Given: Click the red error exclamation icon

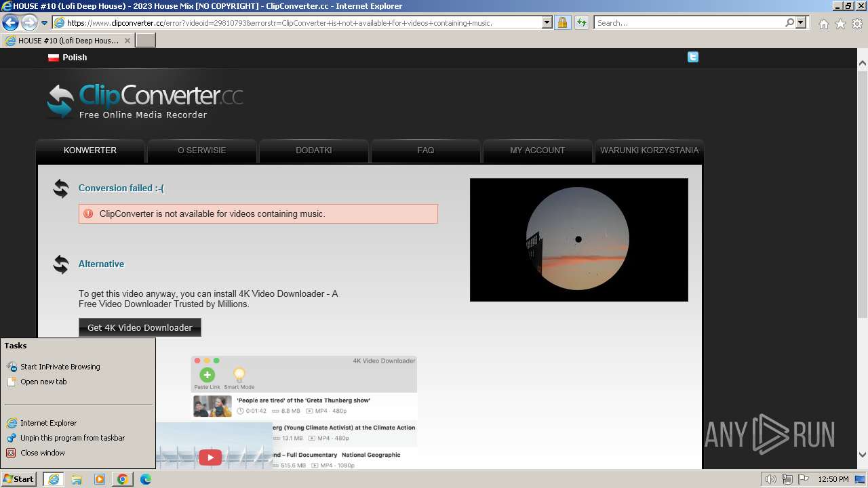Looking at the screenshot, I should click(88, 213).
